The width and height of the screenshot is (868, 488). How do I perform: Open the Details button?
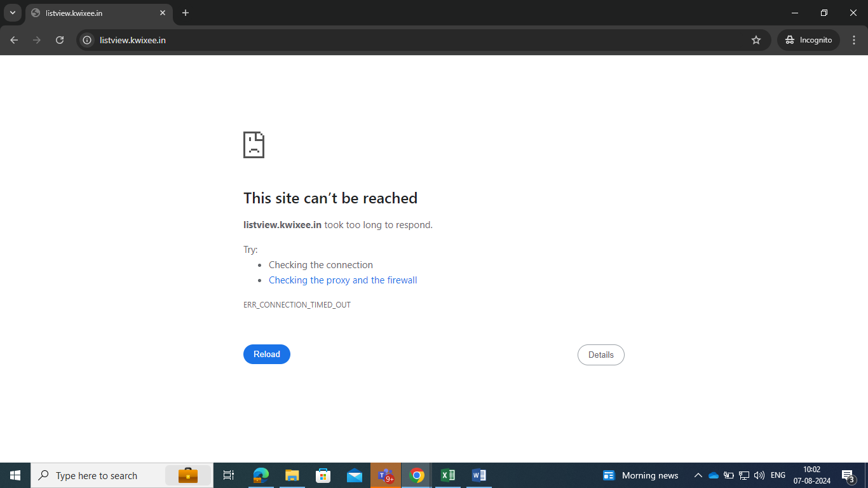pyautogui.click(x=601, y=355)
